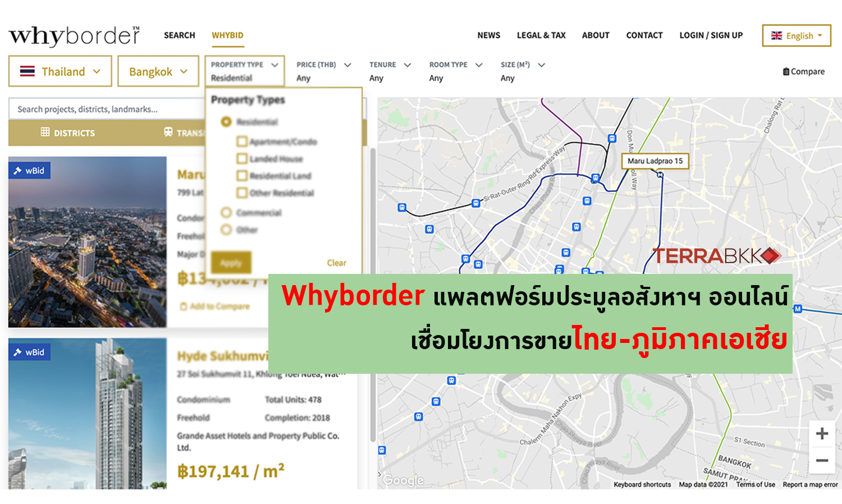Click the whyborder logo
The height and width of the screenshot is (504, 842).
click(x=74, y=35)
